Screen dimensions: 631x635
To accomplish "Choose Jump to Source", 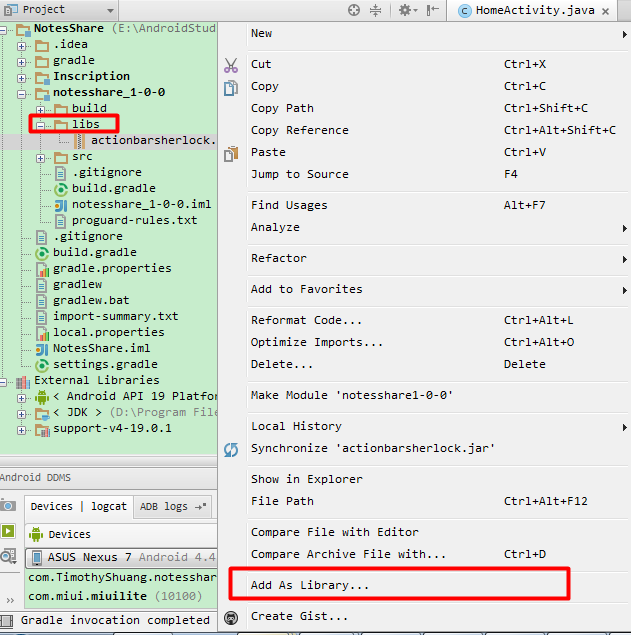I will point(439,174).
